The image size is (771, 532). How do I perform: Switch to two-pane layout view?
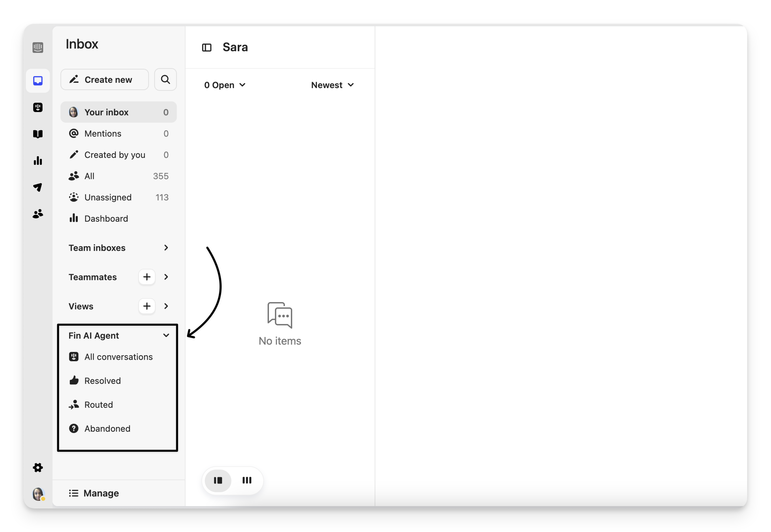218,480
